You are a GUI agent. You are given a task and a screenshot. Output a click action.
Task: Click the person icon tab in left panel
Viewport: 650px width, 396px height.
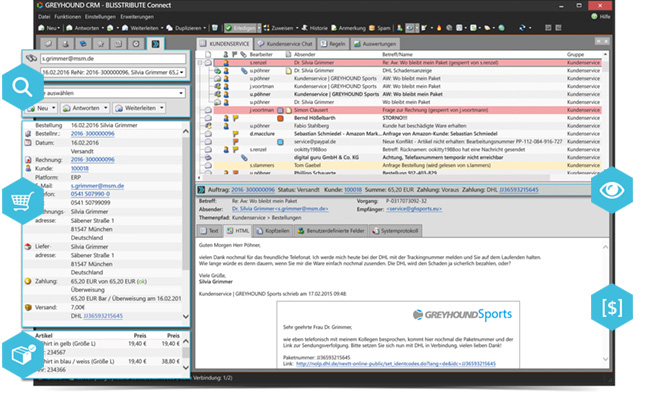point(66,44)
